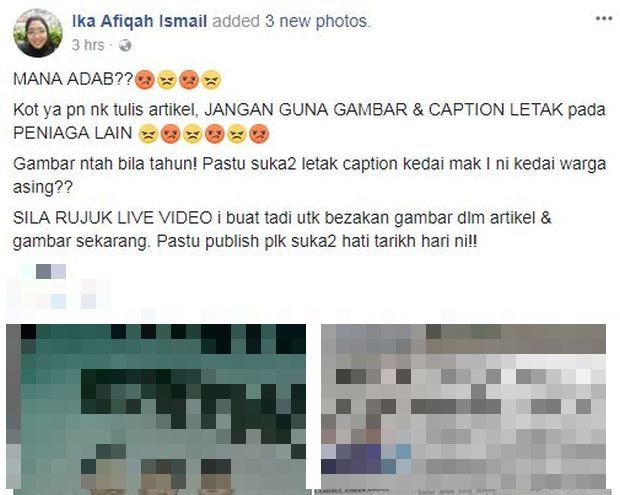Viewport: 620px width, 495px height.
Task: Click 'SILA RUJUK LIVE VIDEO' paragraph
Action: coord(282,230)
